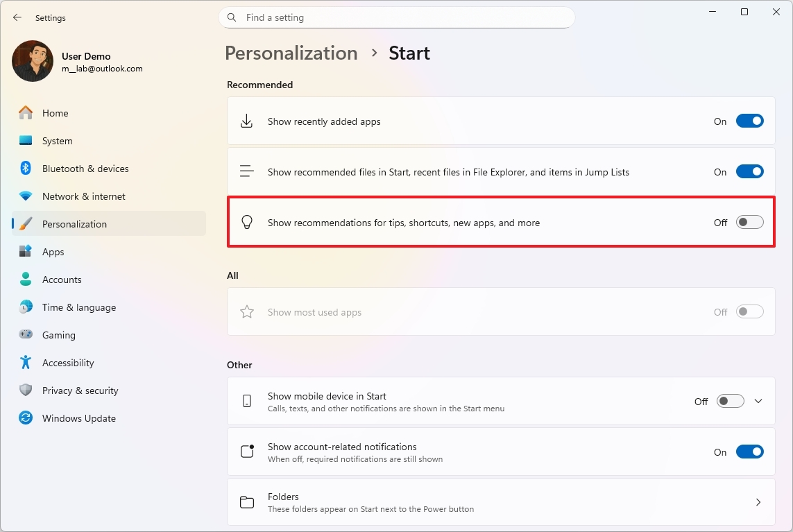Turn off Show recommended files in Start
This screenshot has height=532, width=793.
pyautogui.click(x=750, y=171)
